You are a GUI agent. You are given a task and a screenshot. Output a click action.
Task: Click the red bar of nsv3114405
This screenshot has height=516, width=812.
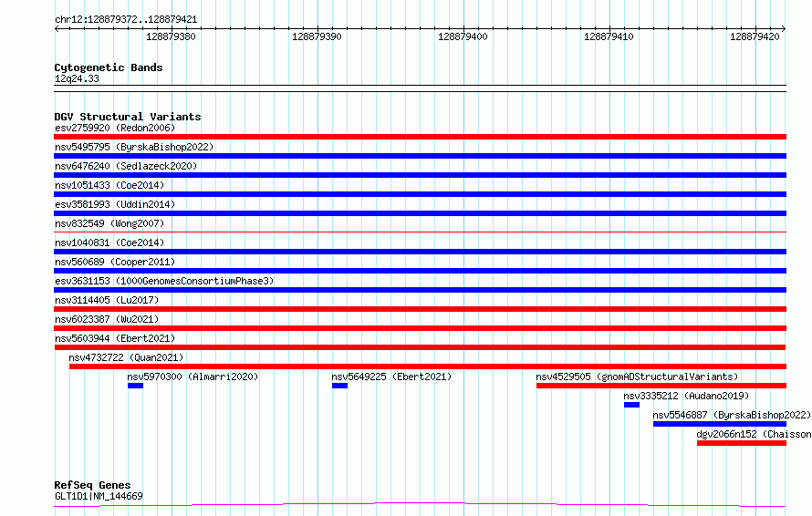420,309
